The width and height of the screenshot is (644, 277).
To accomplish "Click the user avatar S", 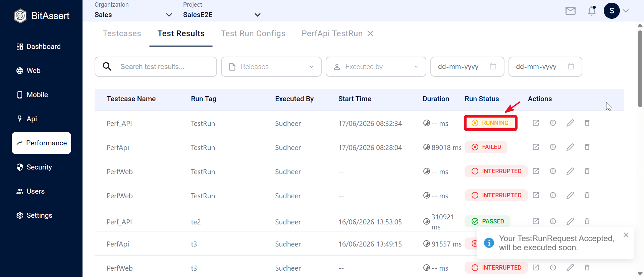I will tap(611, 11).
